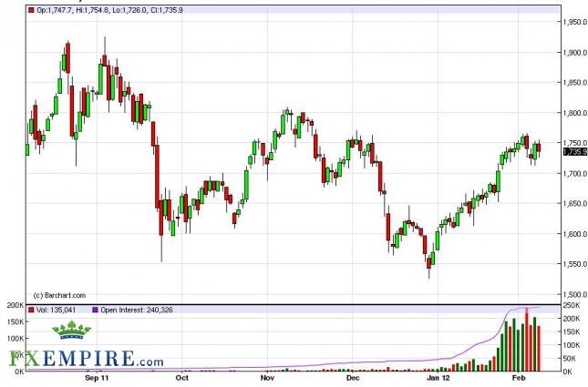Click the 250K right open interest axis label
The width and height of the screenshot is (588, 387).
tap(572, 305)
